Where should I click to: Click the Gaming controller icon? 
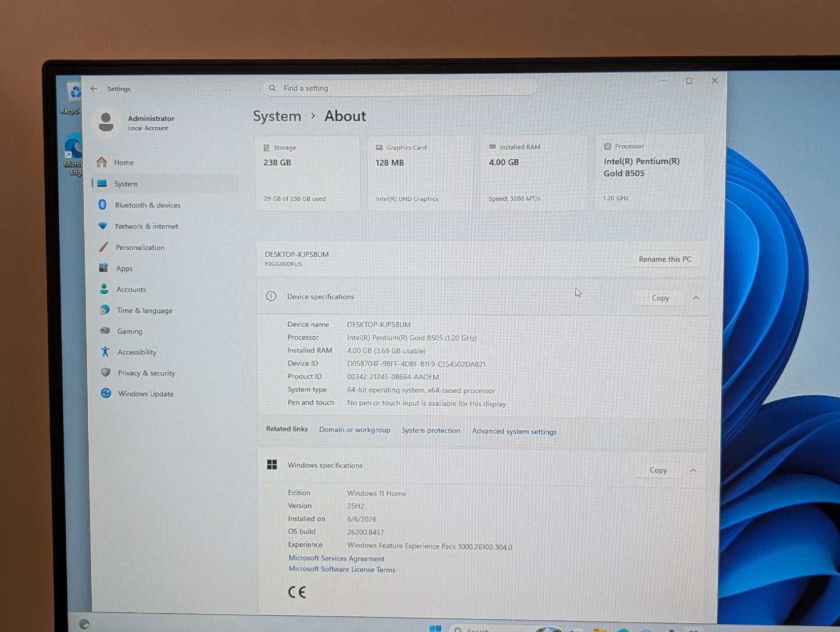click(x=105, y=331)
